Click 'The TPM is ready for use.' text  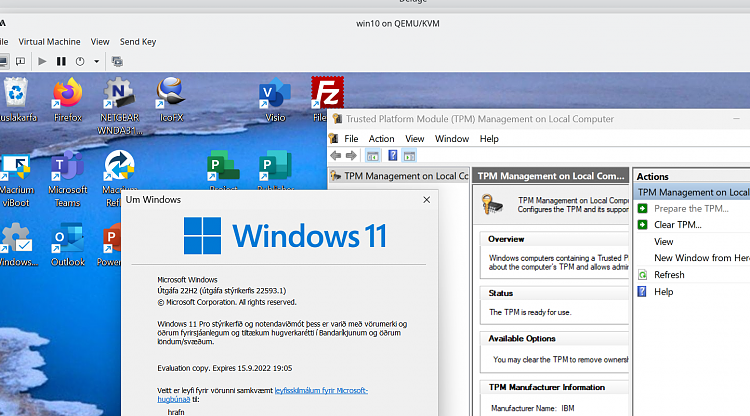tap(530, 312)
